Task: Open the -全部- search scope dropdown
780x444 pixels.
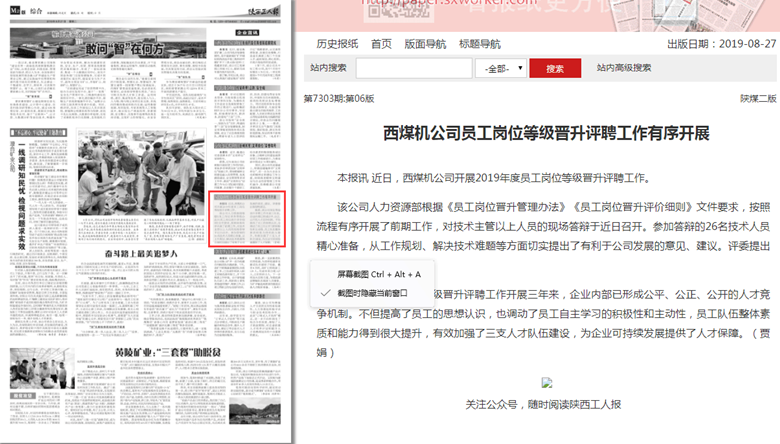Action: click(x=502, y=69)
